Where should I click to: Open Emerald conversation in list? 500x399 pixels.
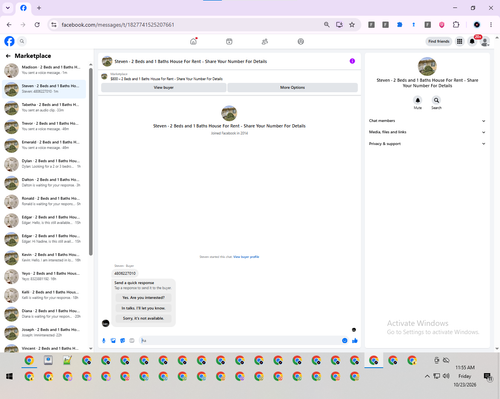(x=44, y=145)
